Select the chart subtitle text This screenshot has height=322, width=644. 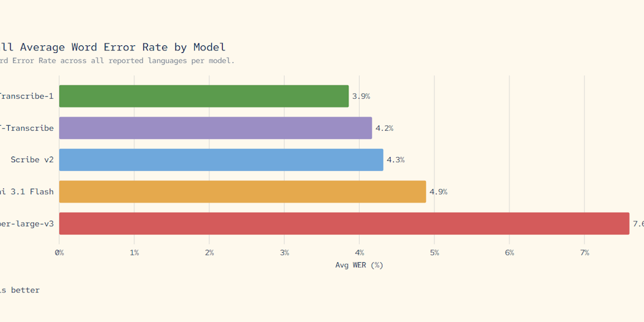(117, 61)
